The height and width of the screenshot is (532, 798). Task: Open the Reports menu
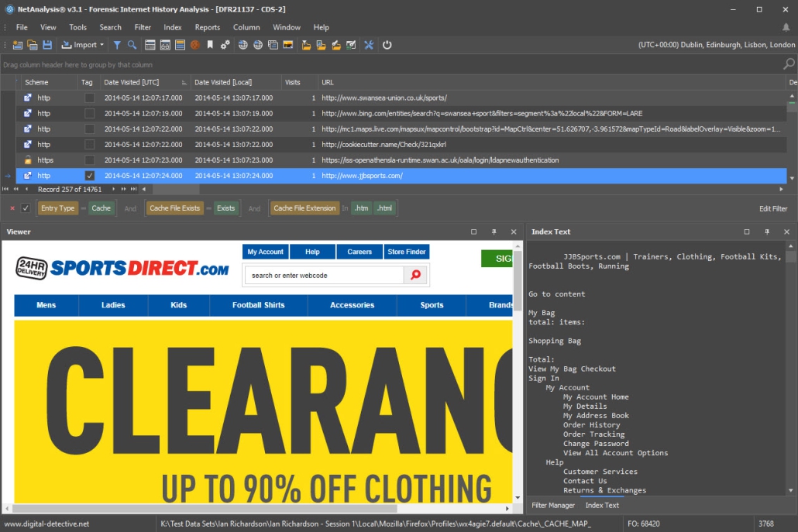point(208,27)
